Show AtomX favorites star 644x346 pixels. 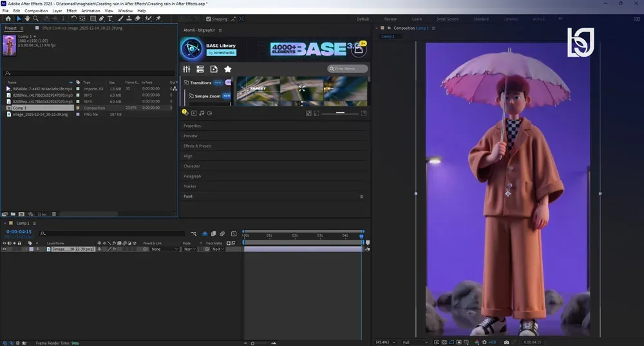228,69
